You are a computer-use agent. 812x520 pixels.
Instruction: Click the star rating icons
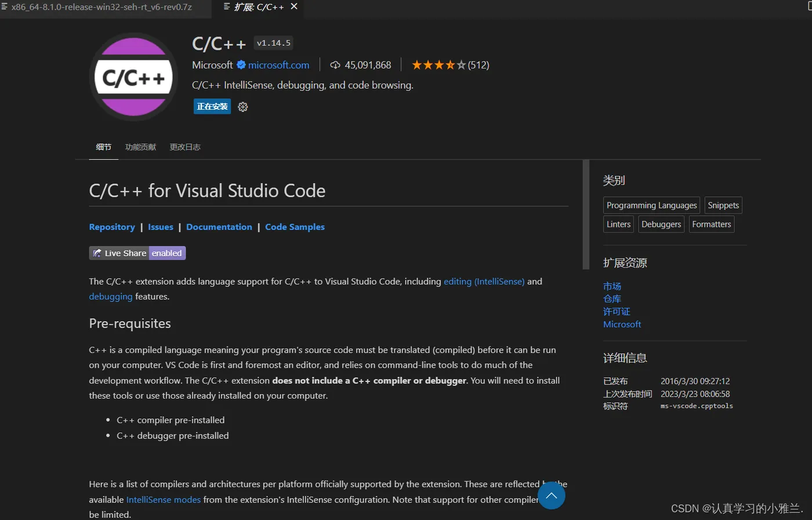(439, 65)
